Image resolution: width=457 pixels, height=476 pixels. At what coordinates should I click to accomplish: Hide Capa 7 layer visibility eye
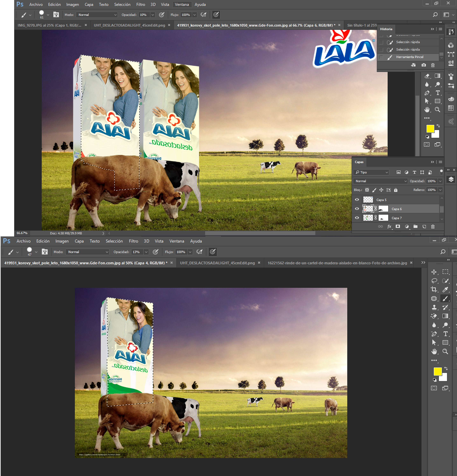pos(357,218)
